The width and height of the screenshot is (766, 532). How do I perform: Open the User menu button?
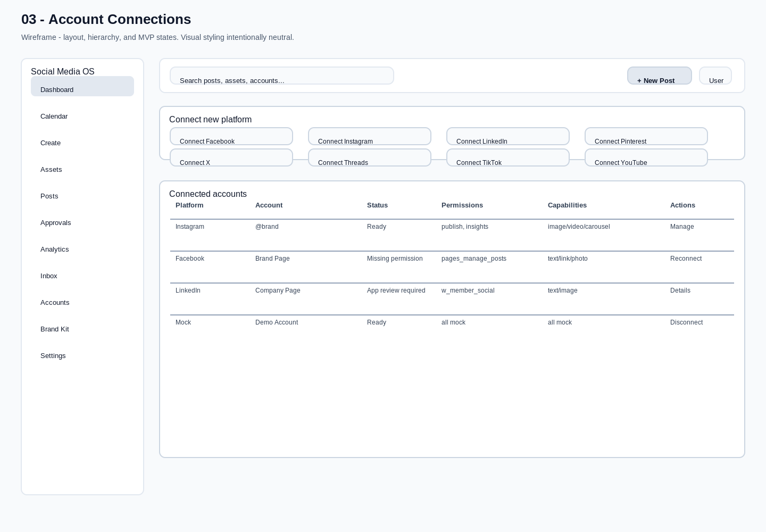tap(715, 76)
